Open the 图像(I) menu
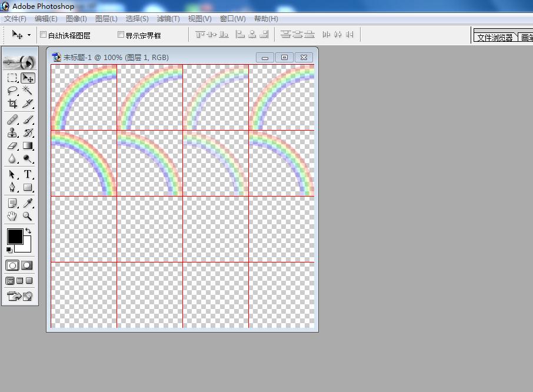The width and height of the screenshot is (533, 392). tap(76, 19)
